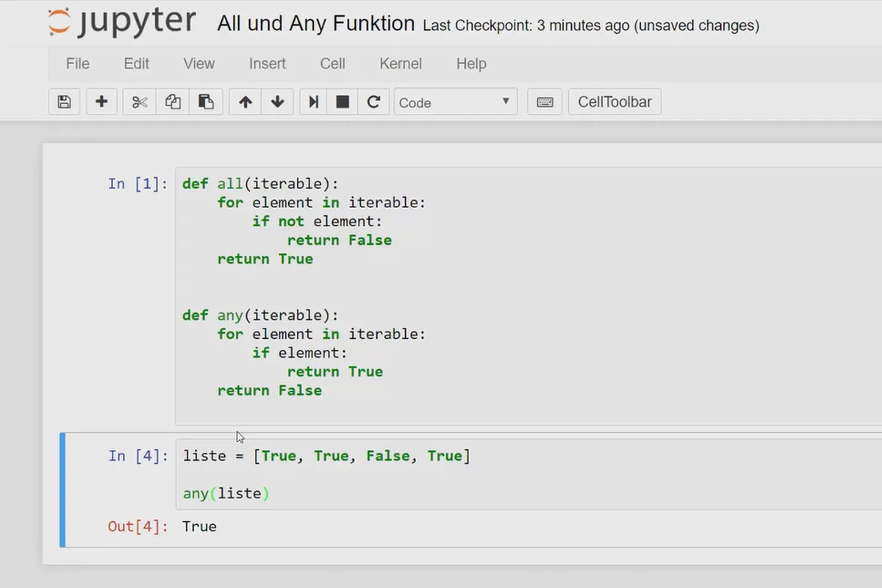Move the selected cell up

(x=245, y=102)
